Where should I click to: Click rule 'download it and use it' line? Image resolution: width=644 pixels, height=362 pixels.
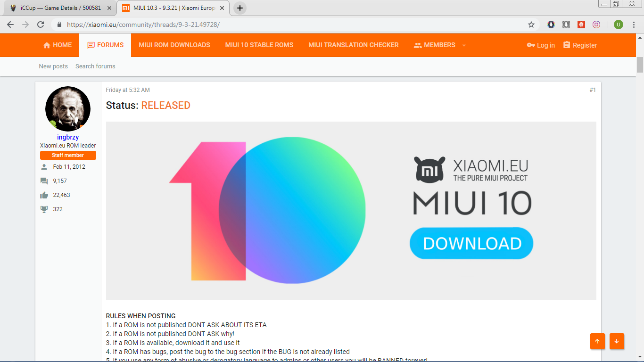tap(173, 343)
